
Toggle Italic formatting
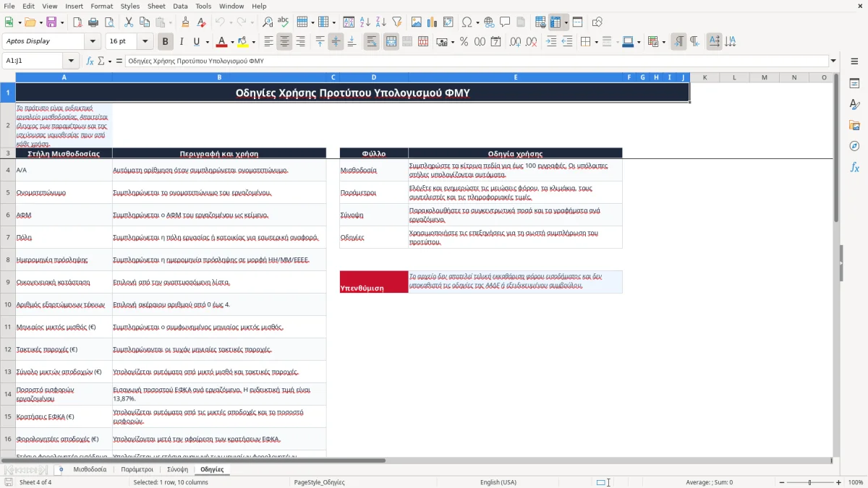click(181, 42)
